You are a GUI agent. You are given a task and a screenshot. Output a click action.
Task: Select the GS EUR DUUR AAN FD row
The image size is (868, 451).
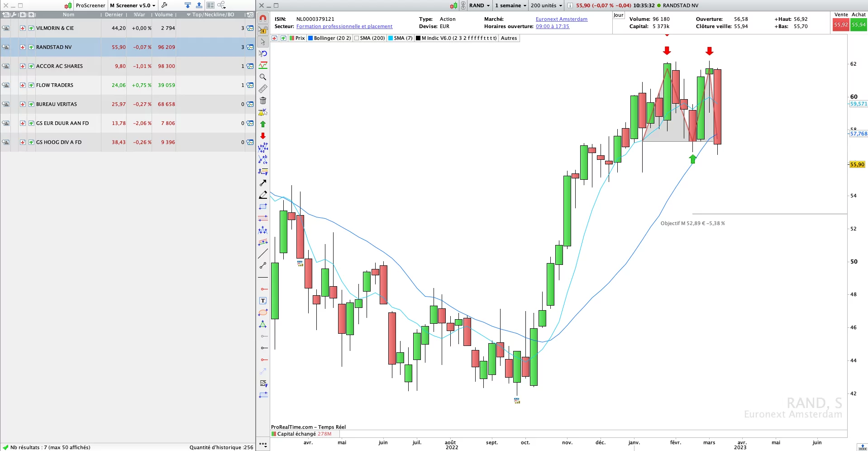point(128,123)
